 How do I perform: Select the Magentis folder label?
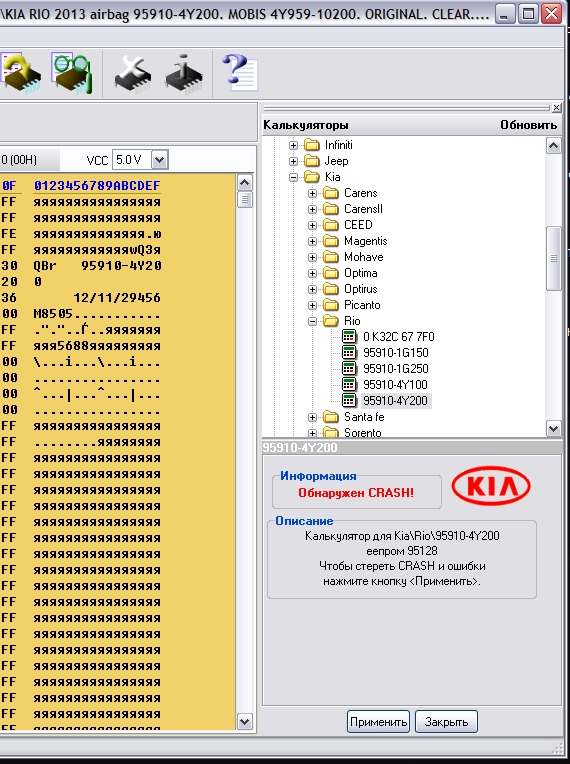365,241
